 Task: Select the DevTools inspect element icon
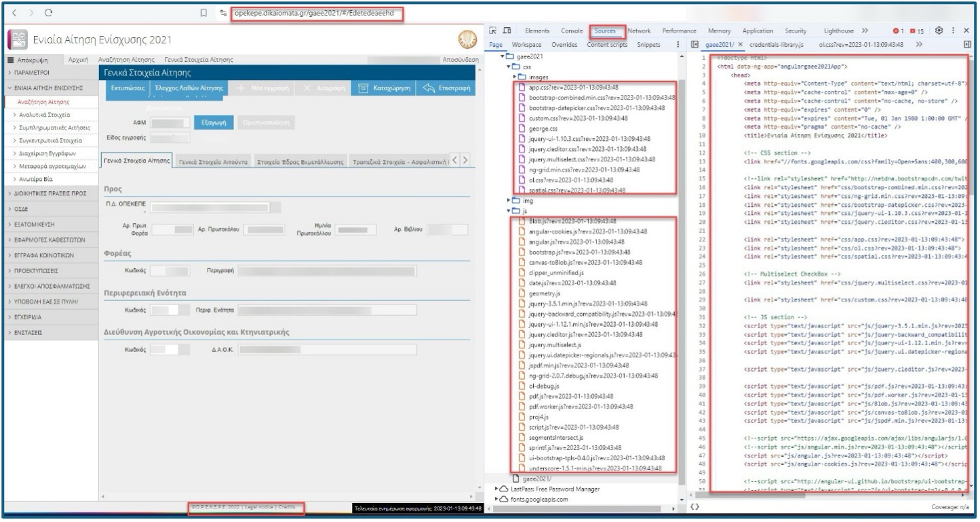(x=494, y=32)
